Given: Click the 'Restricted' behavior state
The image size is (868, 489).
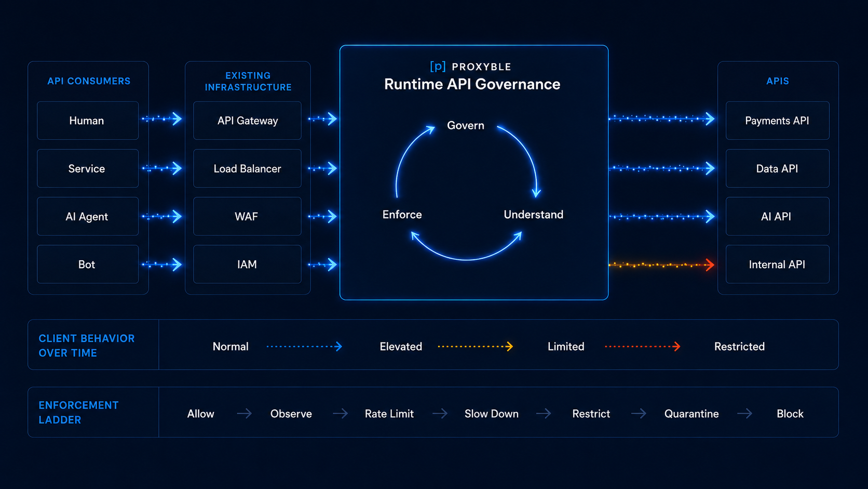Looking at the screenshot, I should point(739,347).
